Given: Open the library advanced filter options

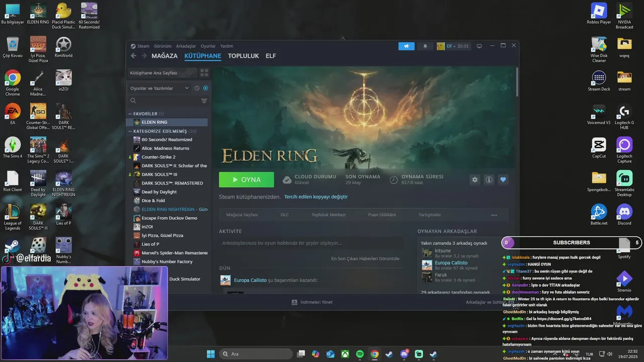Looking at the screenshot, I should (x=204, y=101).
